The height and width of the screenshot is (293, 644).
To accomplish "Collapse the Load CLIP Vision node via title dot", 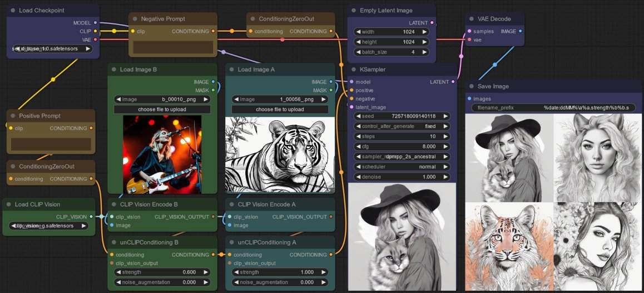I will [x=9, y=204].
